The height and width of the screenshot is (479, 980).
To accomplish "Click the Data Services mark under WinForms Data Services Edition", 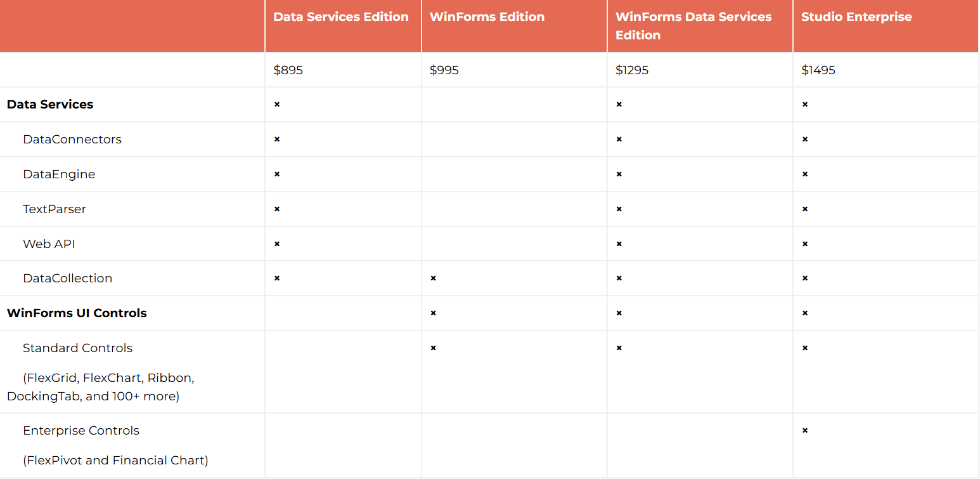I will click(x=619, y=105).
